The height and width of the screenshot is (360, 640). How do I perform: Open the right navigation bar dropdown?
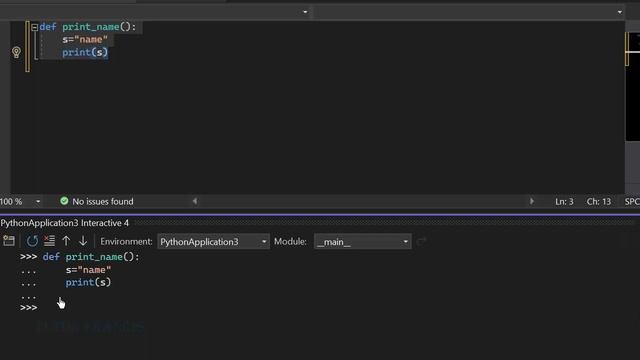[620, 12]
